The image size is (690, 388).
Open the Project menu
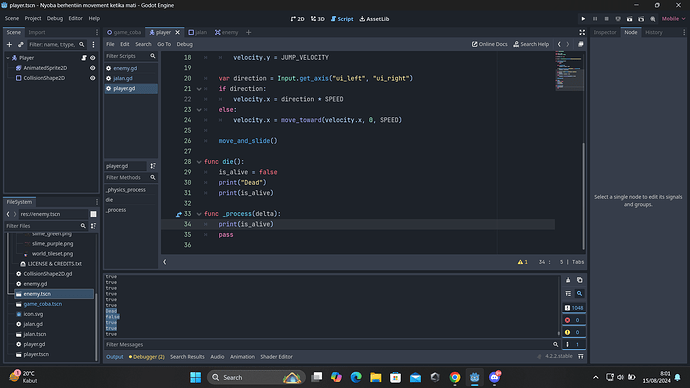tap(33, 18)
